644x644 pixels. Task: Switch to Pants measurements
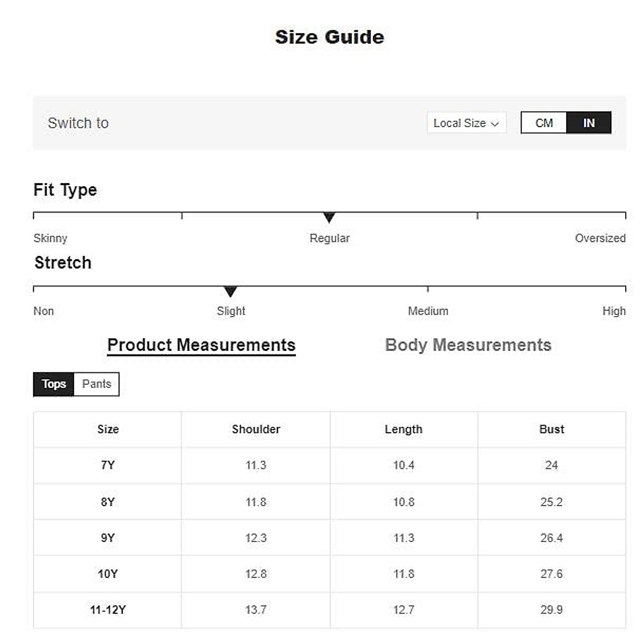click(97, 384)
